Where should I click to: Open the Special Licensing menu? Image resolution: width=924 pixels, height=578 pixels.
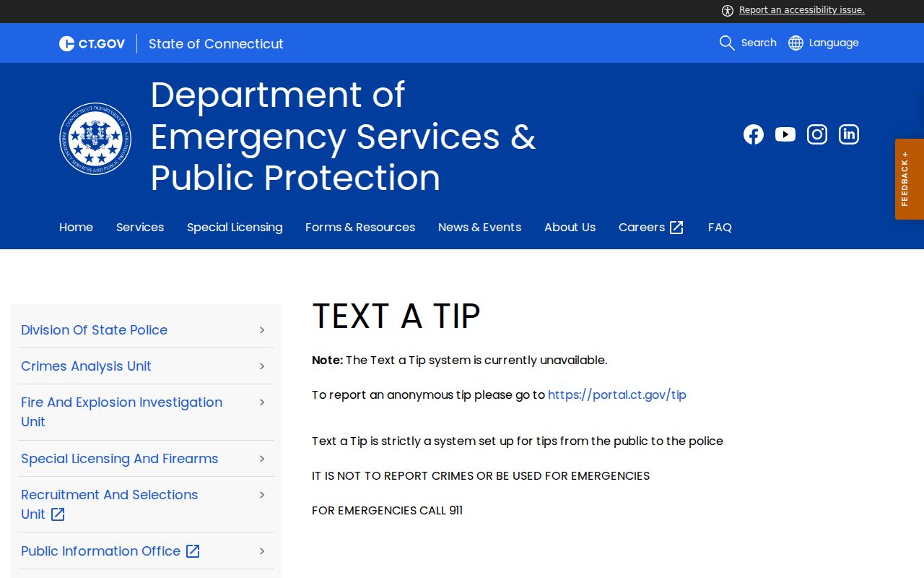[235, 227]
